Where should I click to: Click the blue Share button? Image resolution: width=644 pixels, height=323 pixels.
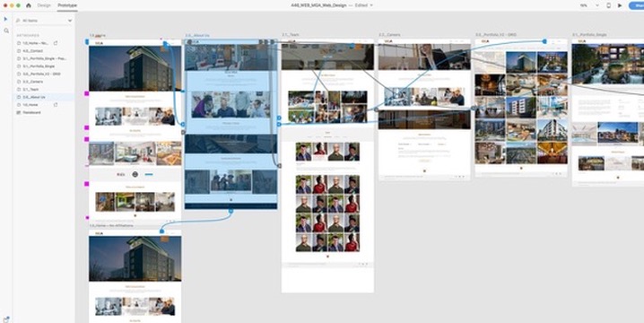coord(637,5)
